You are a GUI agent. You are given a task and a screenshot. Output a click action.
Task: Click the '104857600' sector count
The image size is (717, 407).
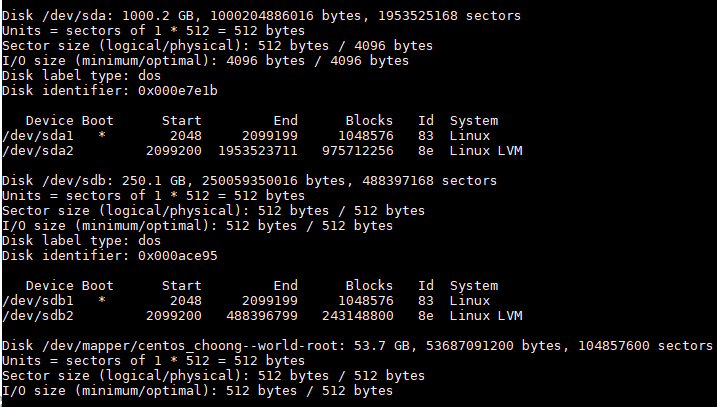pos(614,346)
